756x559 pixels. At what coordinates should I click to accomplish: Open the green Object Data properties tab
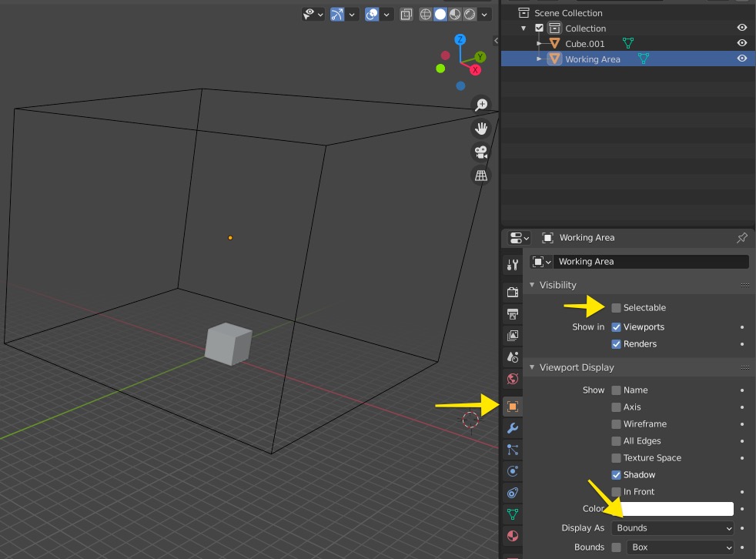tap(513, 514)
